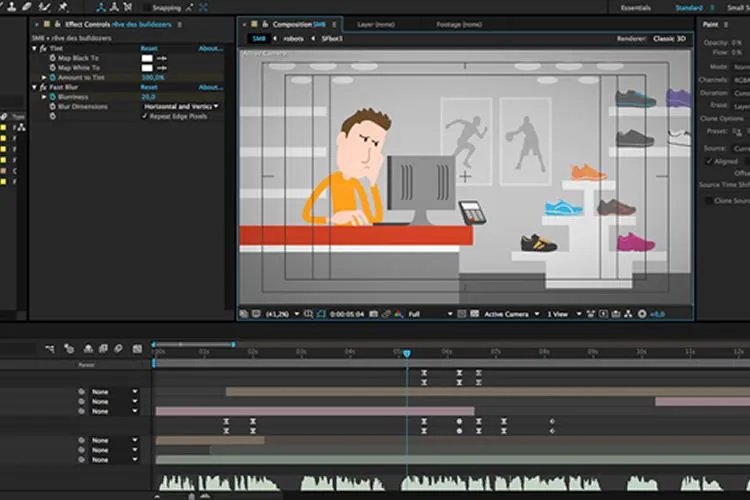Open the Blur Dimensions dropdown
This screenshot has width=750, height=500.
pyautogui.click(x=181, y=106)
